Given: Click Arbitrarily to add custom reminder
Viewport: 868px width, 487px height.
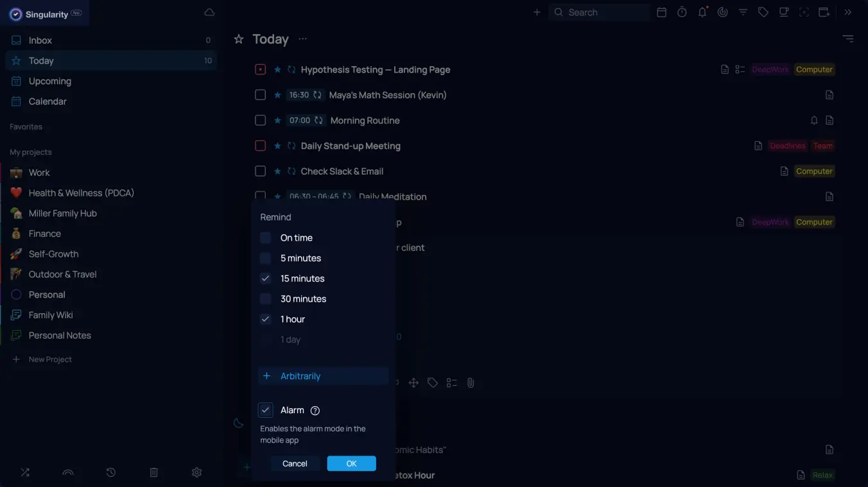Looking at the screenshot, I should tap(323, 376).
